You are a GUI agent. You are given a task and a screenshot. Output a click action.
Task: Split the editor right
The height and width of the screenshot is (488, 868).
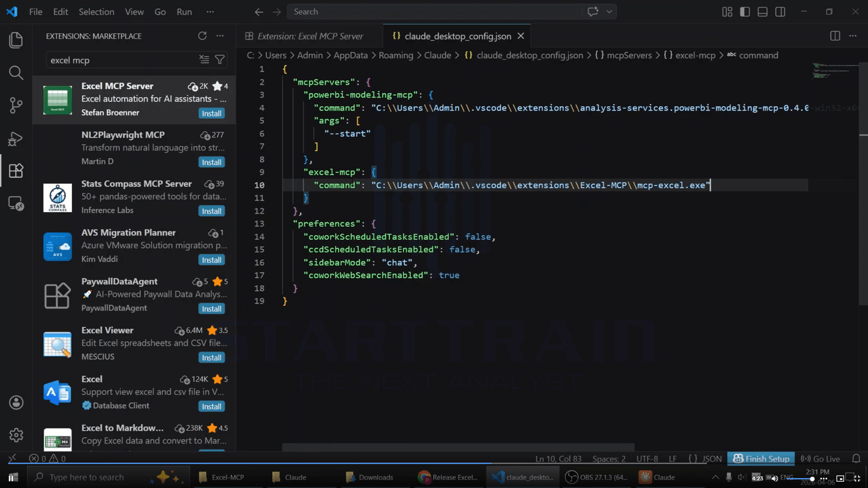click(835, 36)
